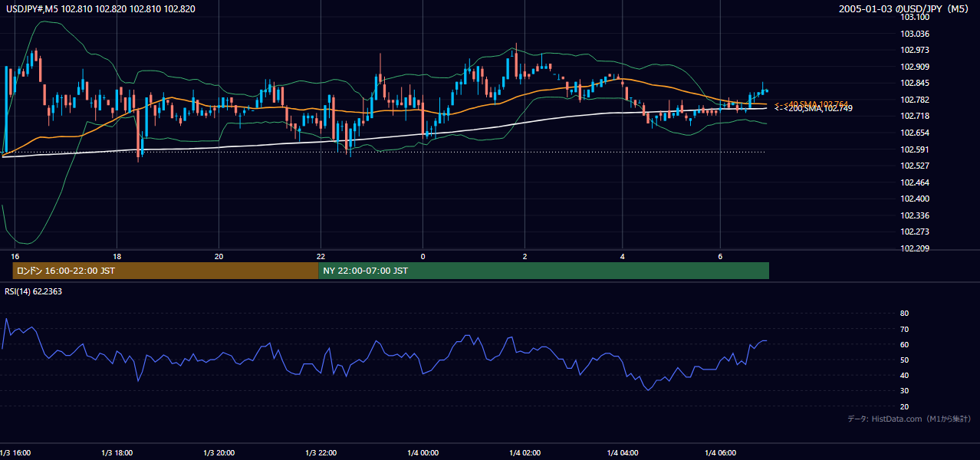Click RSI scale value 80

point(905,314)
